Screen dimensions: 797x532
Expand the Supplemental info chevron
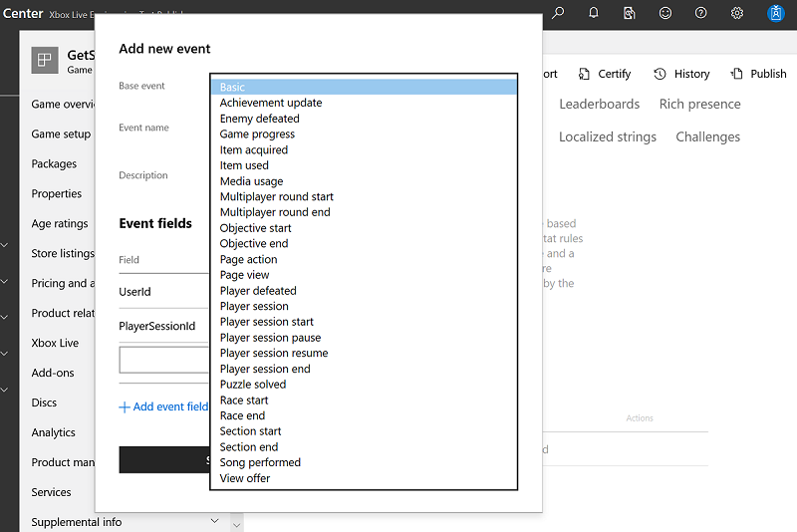(215, 521)
